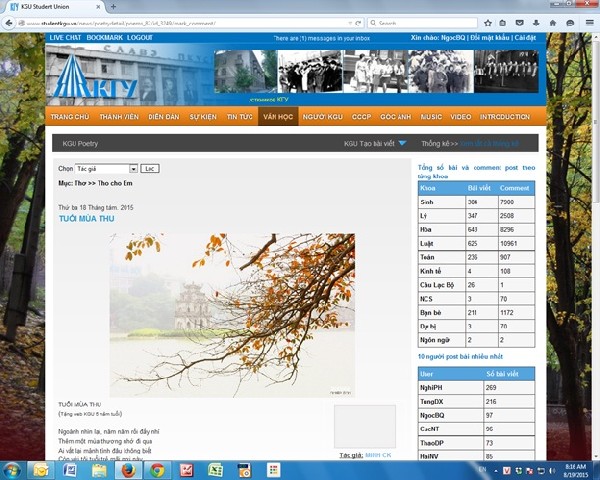Expand the KGU Tạo bài viết dropdown arrow
This screenshot has height=480, width=600.
point(402,144)
